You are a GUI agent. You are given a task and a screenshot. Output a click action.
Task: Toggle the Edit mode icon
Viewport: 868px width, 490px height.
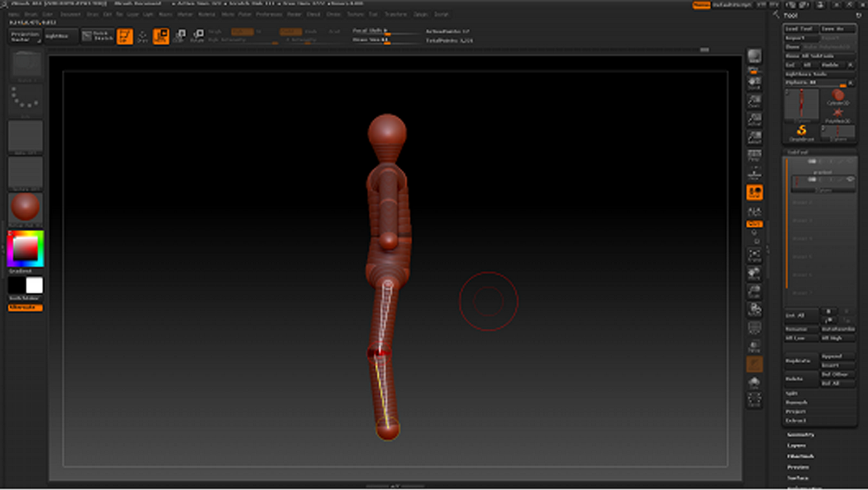pos(125,36)
